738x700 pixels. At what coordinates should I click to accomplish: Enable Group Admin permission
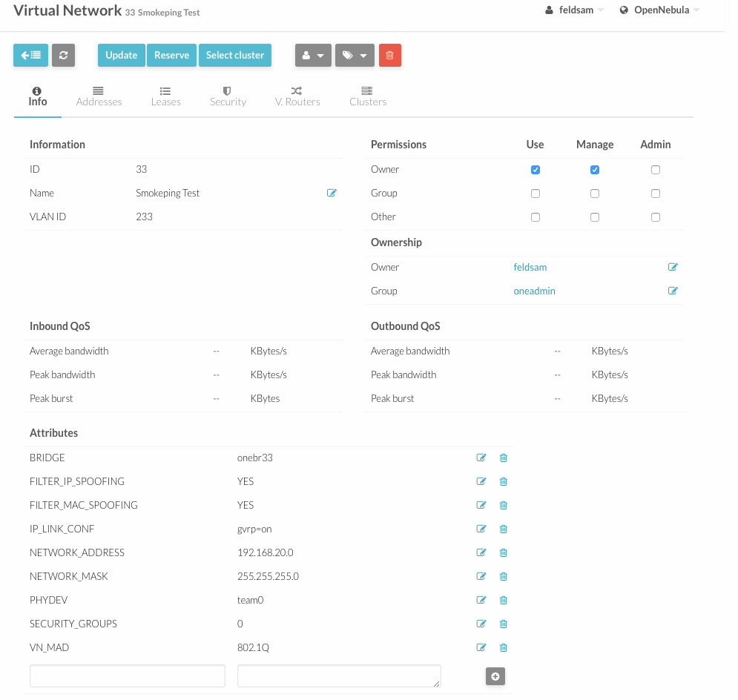click(x=656, y=194)
